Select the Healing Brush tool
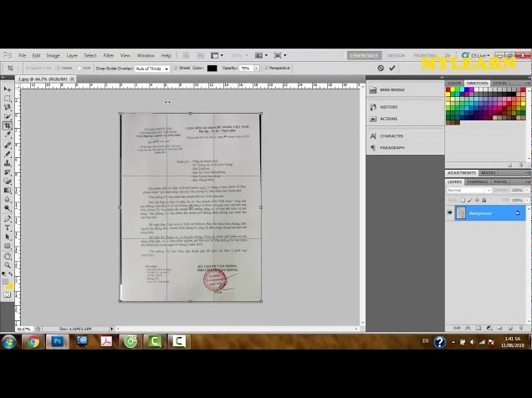 pos(8,145)
